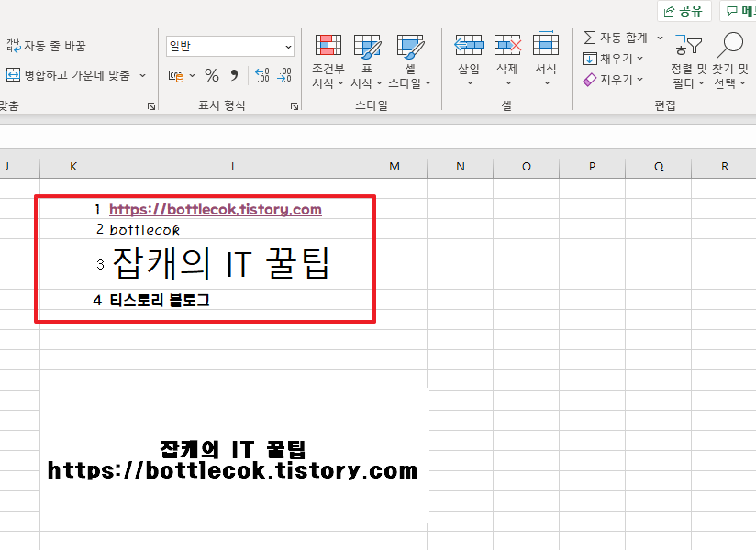This screenshot has height=550, width=756.
Task: Click the Share (공유) button
Action: click(x=684, y=11)
